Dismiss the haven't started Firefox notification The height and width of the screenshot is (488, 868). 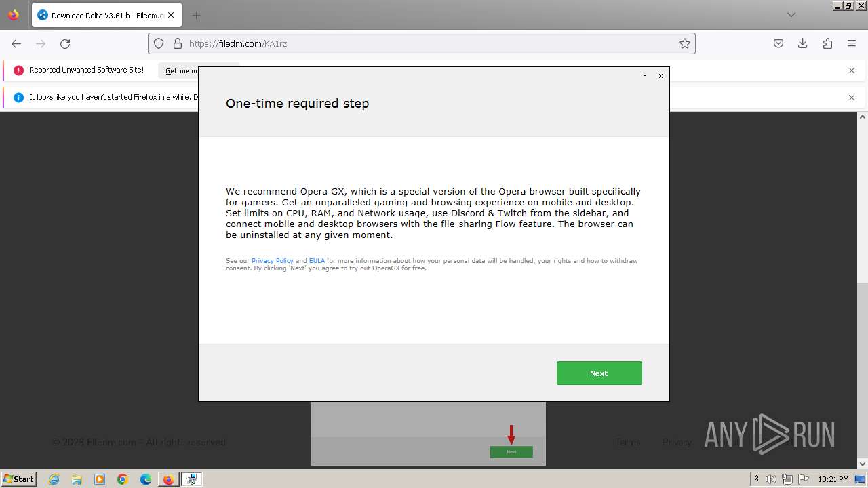pos(852,98)
